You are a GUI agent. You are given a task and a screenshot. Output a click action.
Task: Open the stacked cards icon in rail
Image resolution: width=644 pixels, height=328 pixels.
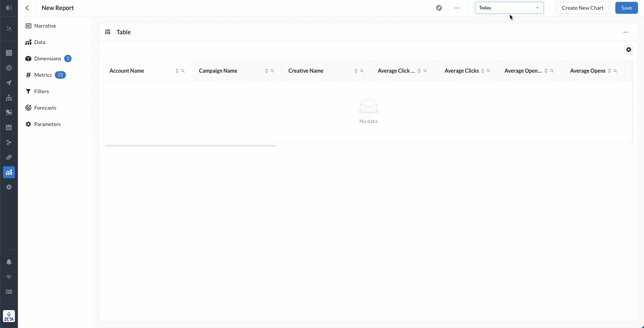[9, 157]
